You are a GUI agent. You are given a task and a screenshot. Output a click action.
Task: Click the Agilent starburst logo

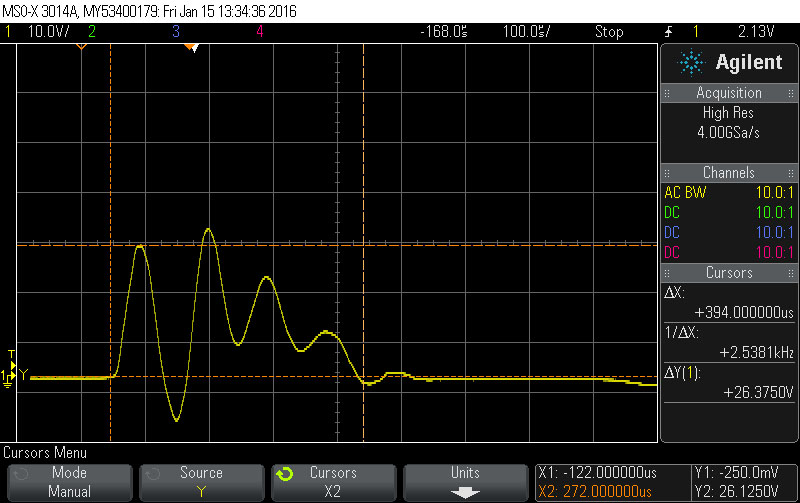point(691,63)
